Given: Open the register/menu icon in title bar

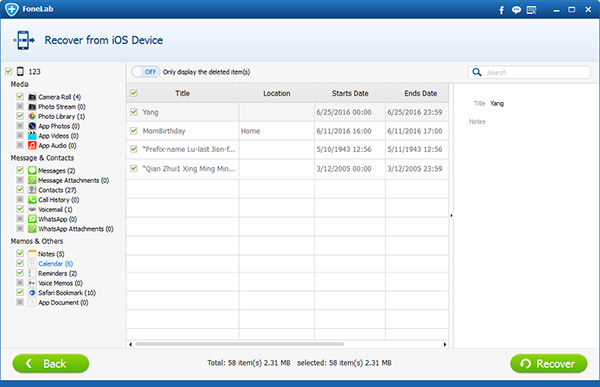Looking at the screenshot, I should (531, 10).
